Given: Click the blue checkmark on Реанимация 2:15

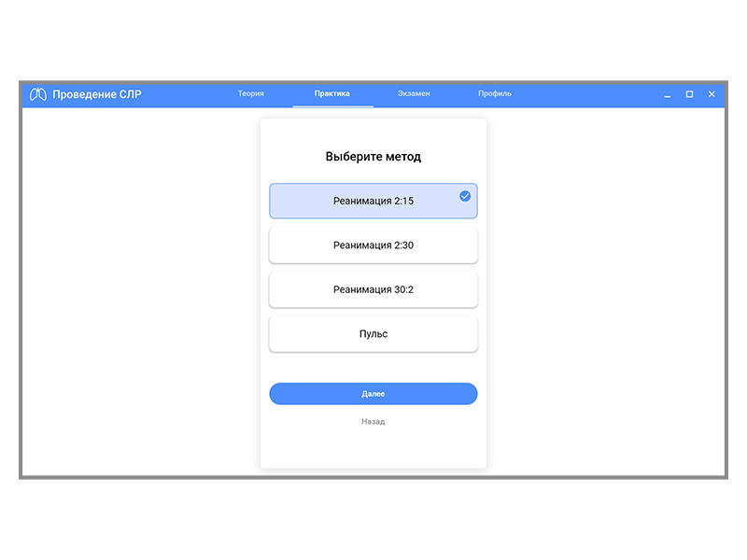Looking at the screenshot, I should 465,196.
